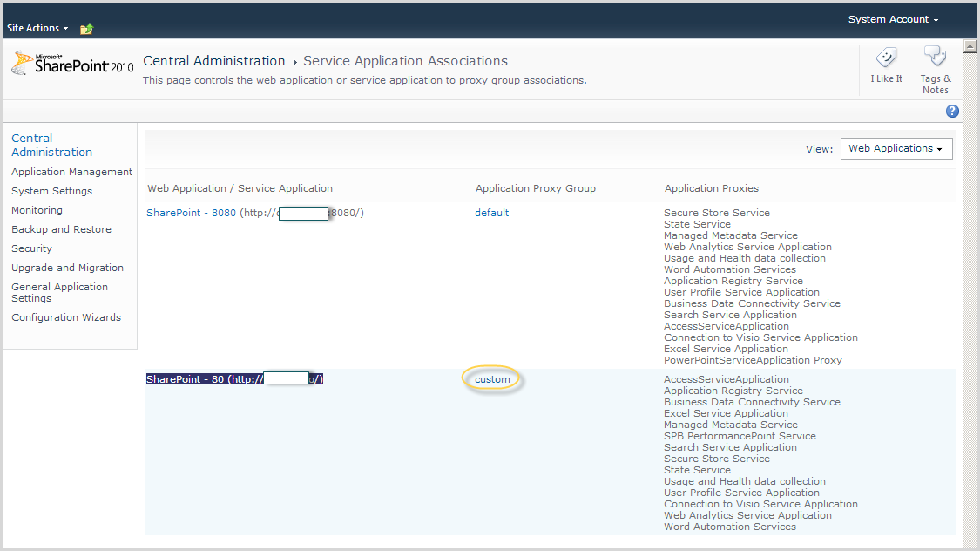Open the blue help question mark icon

click(952, 112)
